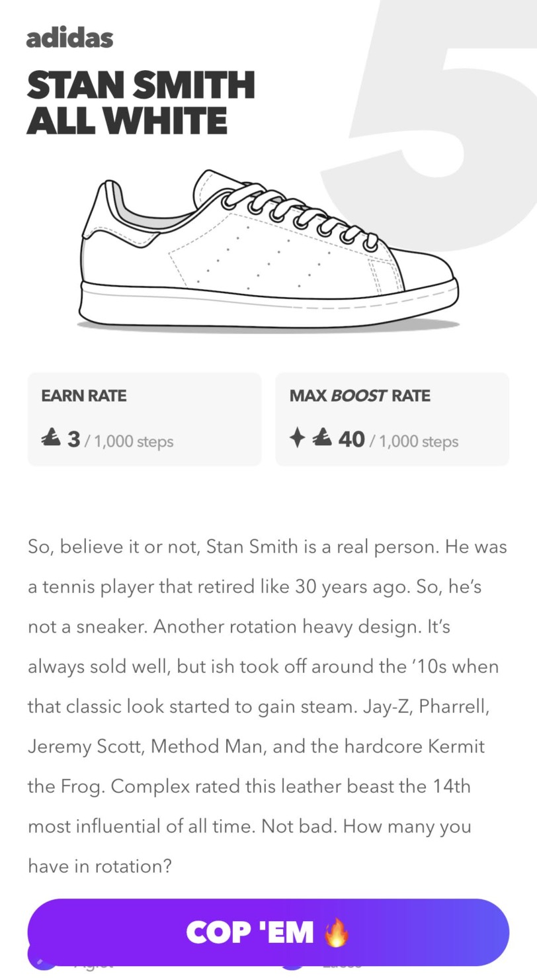
Task: Tap the Stan Smith sneaker illustration
Action: click(268, 250)
